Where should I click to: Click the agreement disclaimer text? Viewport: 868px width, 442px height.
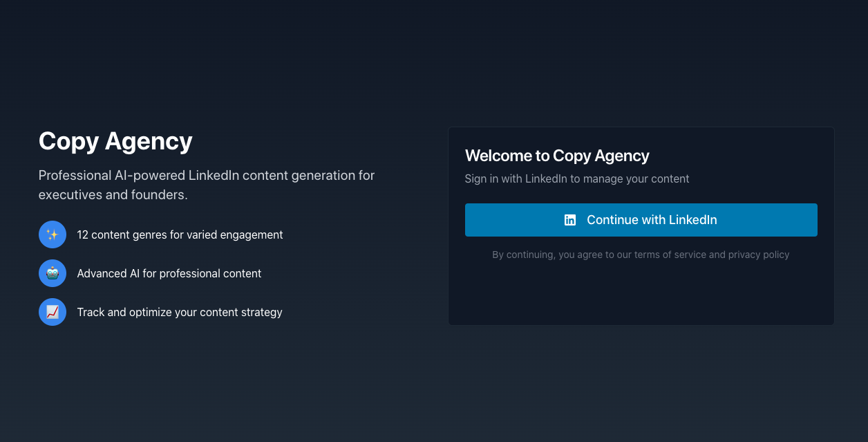click(x=641, y=255)
